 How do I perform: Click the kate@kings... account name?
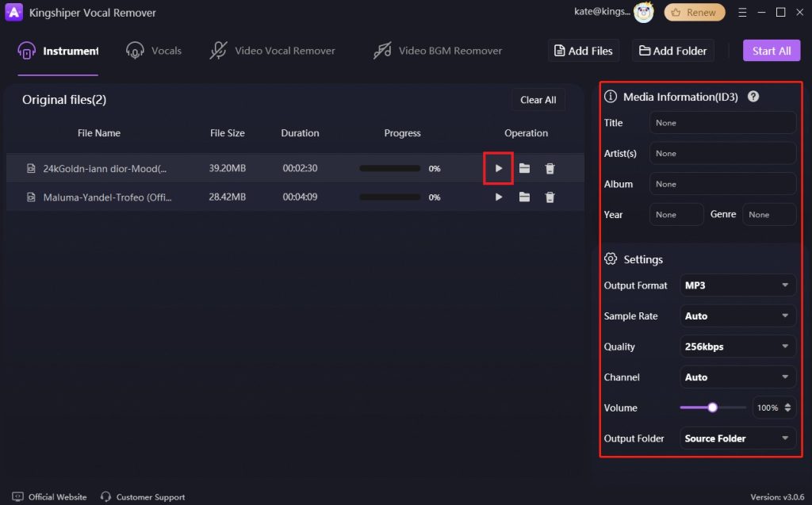(x=602, y=11)
